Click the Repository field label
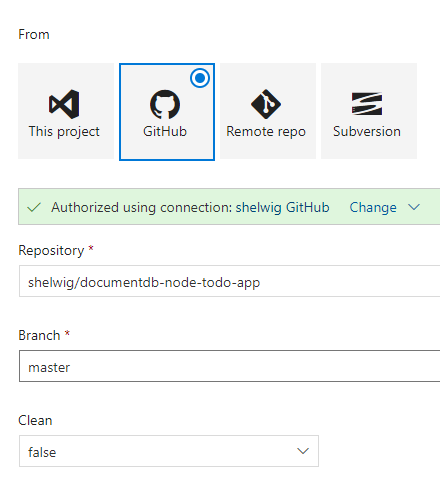 (x=51, y=250)
